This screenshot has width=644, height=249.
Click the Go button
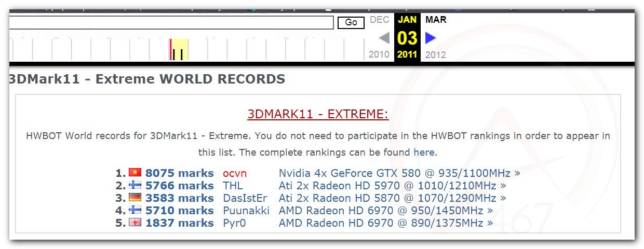coord(351,22)
